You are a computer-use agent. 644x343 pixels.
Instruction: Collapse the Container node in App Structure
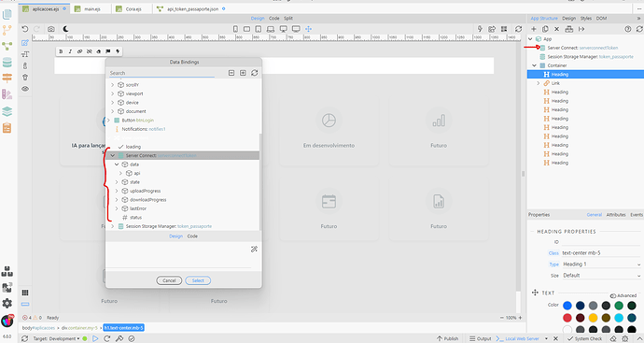[535, 65]
